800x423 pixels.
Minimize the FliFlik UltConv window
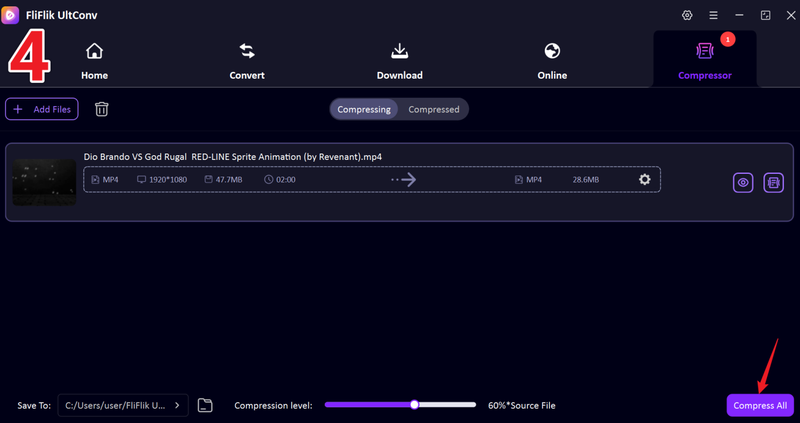pyautogui.click(x=739, y=15)
